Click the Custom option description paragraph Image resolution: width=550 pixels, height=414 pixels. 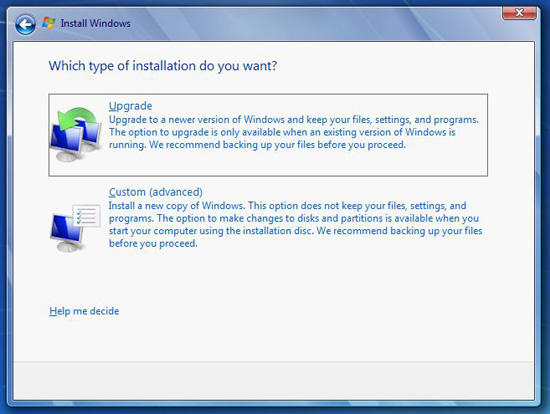tap(295, 225)
